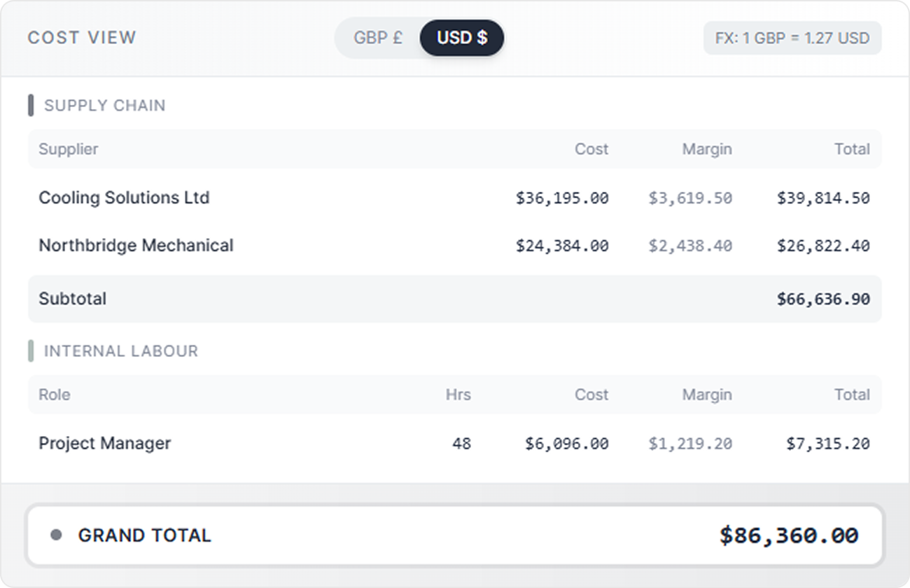Select the Northbridge Mechanical supplier name
This screenshot has height=588, width=910.
pyautogui.click(x=136, y=246)
